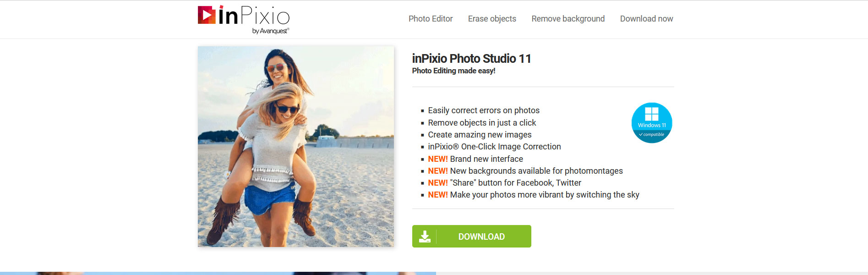The image size is (868, 275).
Task: Click the Windows 11 compatible badge
Action: [652, 123]
